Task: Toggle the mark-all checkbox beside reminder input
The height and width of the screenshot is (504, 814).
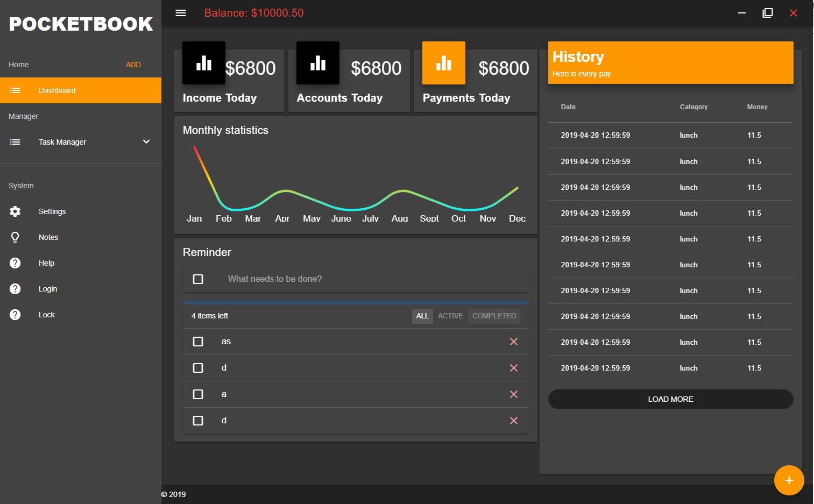Action: coord(198,279)
